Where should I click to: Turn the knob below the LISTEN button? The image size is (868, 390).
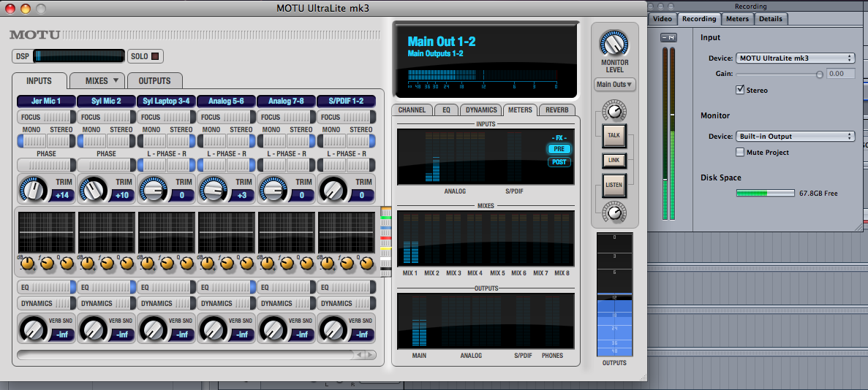[614, 211]
